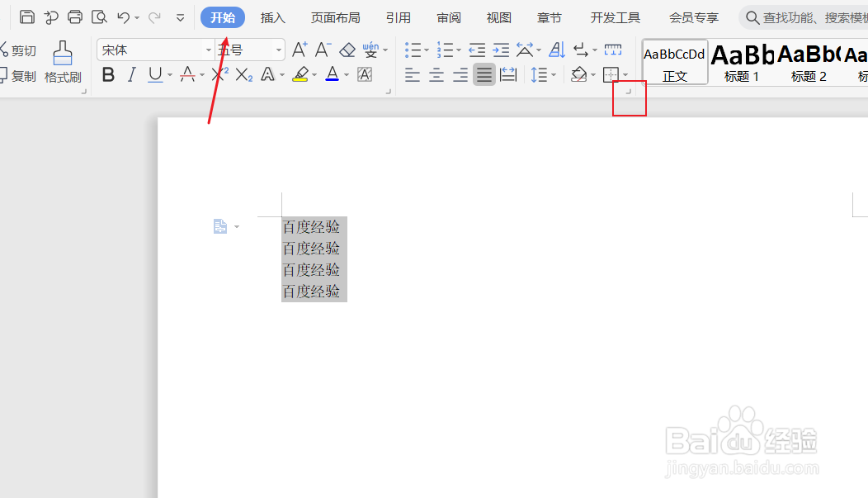Activate the 格式刷 format painter
Screen dimensions: 868x498
[x=63, y=62]
